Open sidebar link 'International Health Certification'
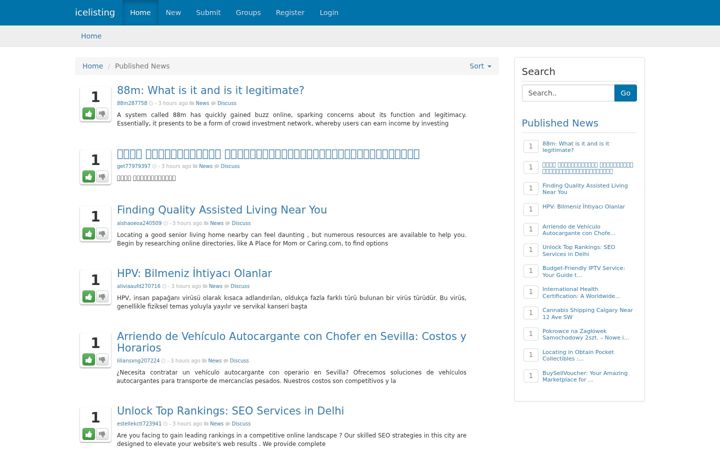The image size is (720, 450). click(x=581, y=292)
